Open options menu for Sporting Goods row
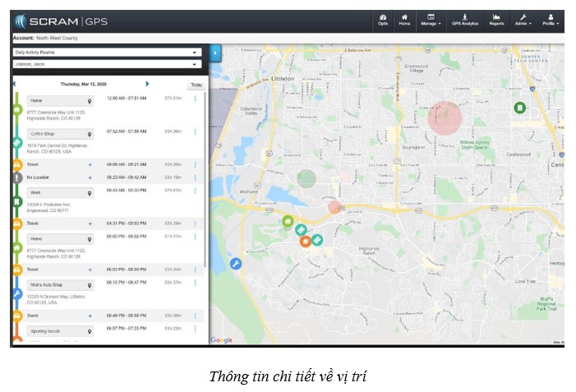The height and width of the screenshot is (392, 576). 195,329
